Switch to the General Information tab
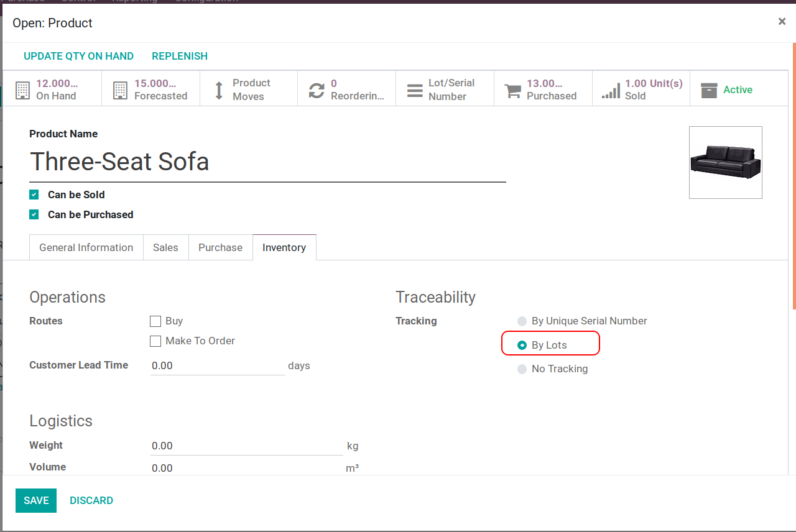 86,247
